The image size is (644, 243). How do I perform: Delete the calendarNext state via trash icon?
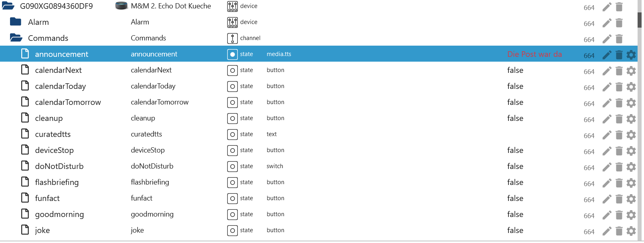click(x=619, y=71)
